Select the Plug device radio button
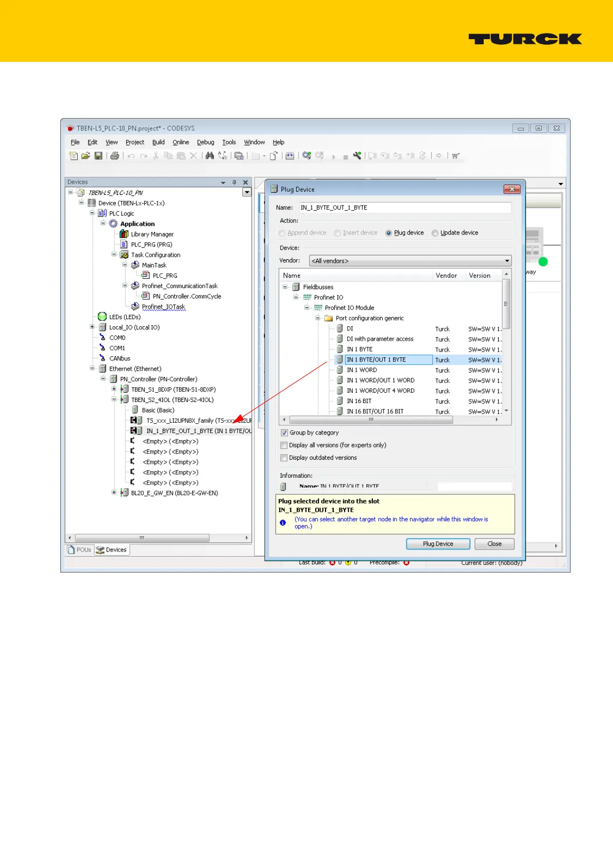The height and width of the screenshot is (868, 613). coord(389,233)
